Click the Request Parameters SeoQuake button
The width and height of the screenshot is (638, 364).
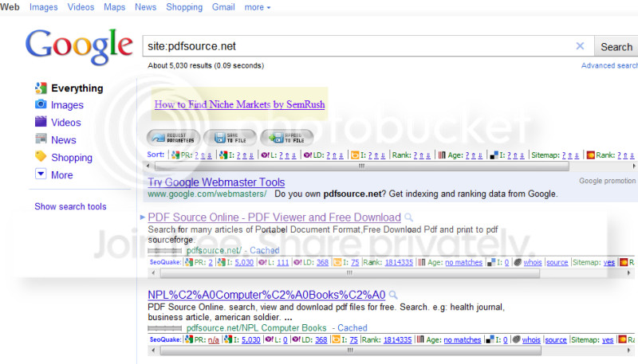(x=173, y=138)
